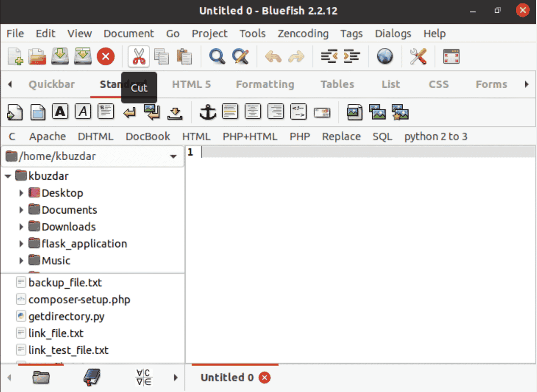The width and height of the screenshot is (537, 392).
Task: Click the Save As toolbar icon
Action: pos(83,56)
